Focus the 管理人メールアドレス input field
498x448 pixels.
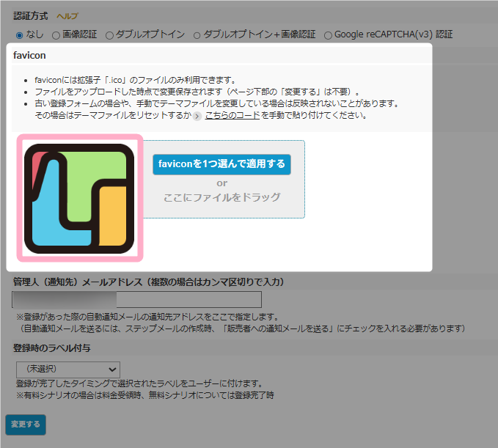(x=137, y=299)
